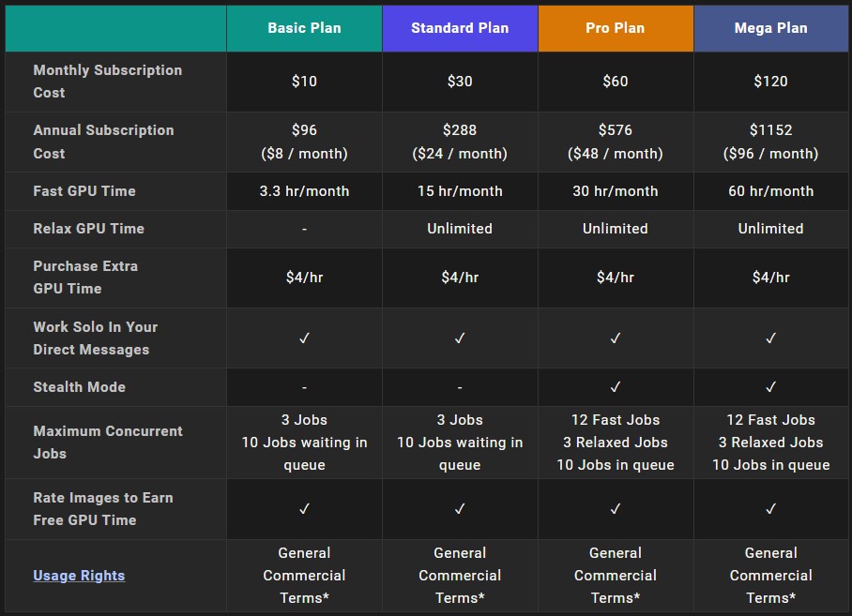
Task: Click the Usage Rights link
Action: point(79,576)
